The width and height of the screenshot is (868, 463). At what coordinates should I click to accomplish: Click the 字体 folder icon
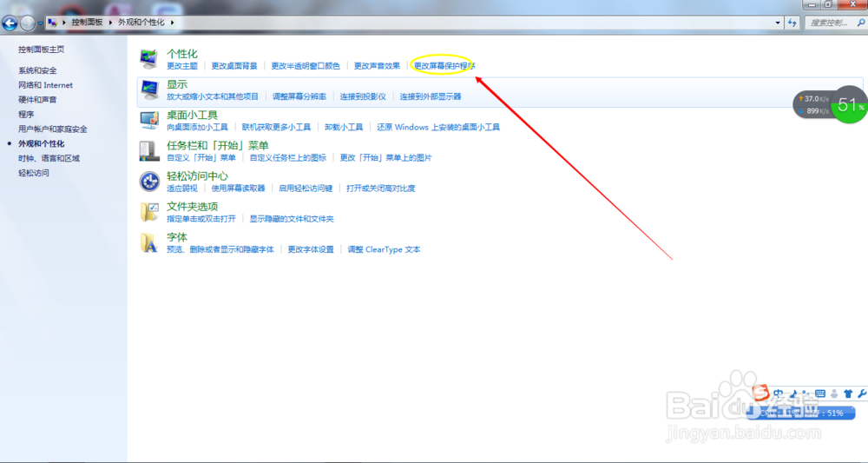(x=149, y=242)
